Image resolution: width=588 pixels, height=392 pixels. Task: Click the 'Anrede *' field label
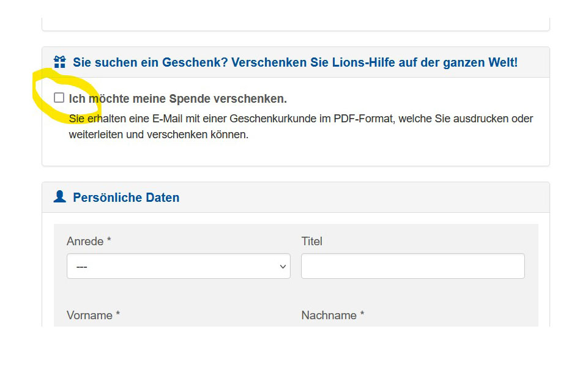tap(89, 241)
